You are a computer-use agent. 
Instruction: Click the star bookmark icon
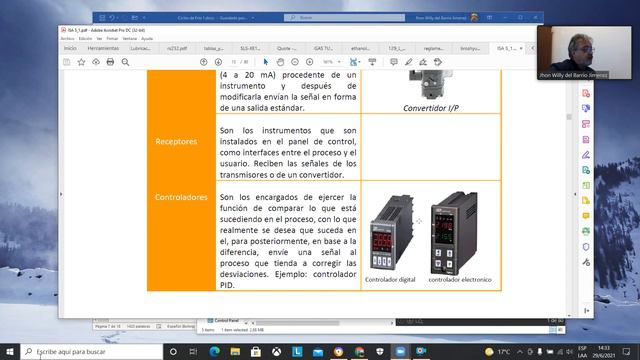coord(81,62)
